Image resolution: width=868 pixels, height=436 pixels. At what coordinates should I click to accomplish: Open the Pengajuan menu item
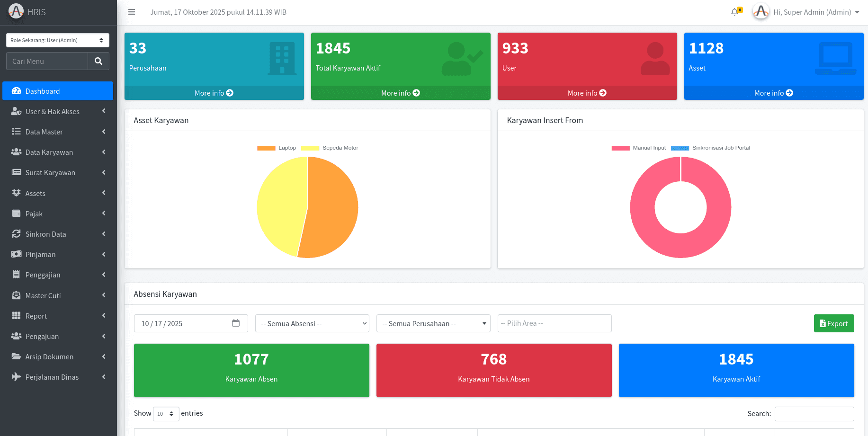pyautogui.click(x=58, y=336)
